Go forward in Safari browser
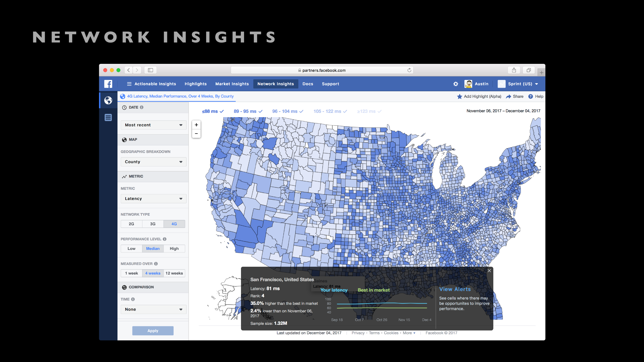Image resolution: width=644 pixels, height=362 pixels. (x=137, y=70)
